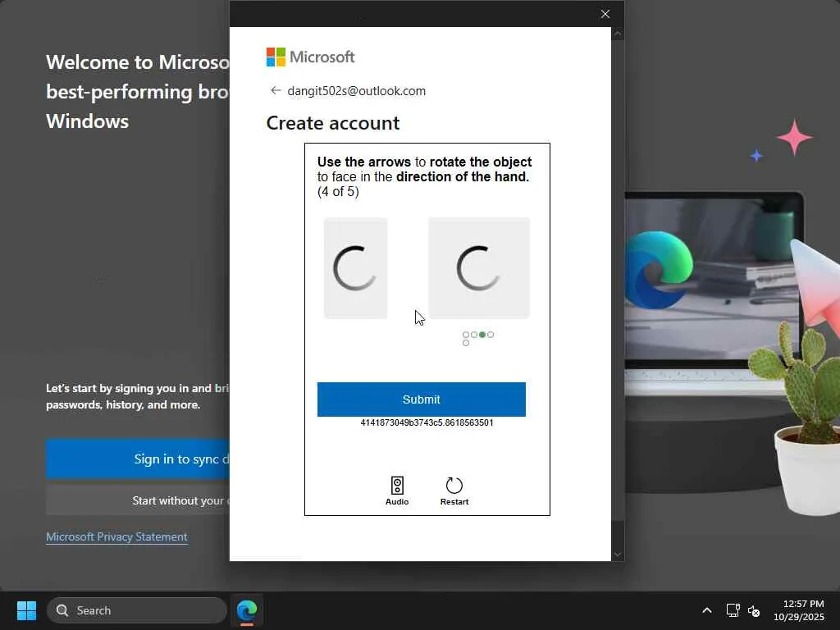Restart the captcha puzzle
The width and height of the screenshot is (840, 630).
click(x=454, y=491)
